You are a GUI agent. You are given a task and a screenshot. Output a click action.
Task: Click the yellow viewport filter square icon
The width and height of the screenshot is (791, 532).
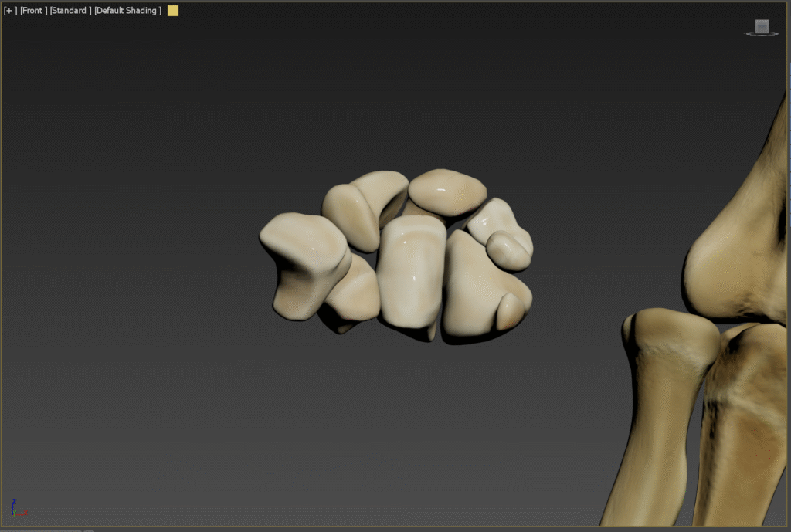173,11
